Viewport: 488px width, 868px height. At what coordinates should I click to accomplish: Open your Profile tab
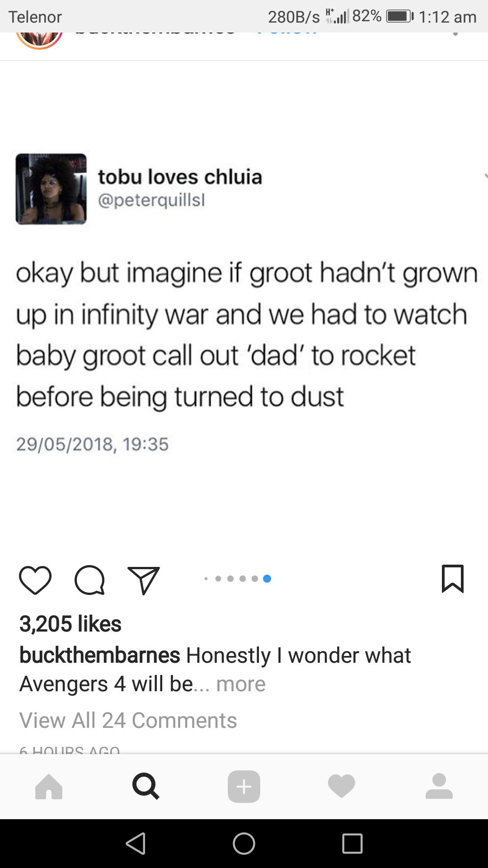pos(439,786)
